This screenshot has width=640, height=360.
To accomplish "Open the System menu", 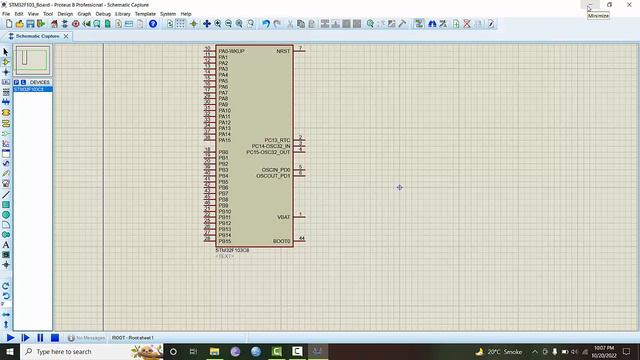I will 168,14.
